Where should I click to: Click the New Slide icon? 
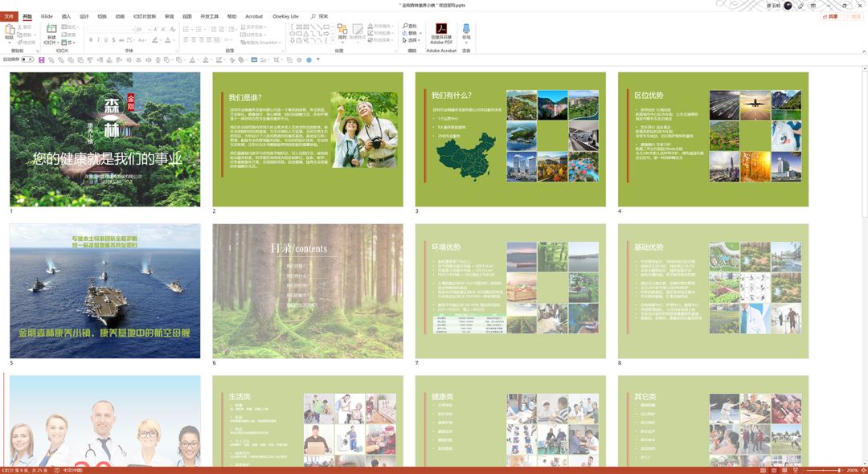[51, 29]
